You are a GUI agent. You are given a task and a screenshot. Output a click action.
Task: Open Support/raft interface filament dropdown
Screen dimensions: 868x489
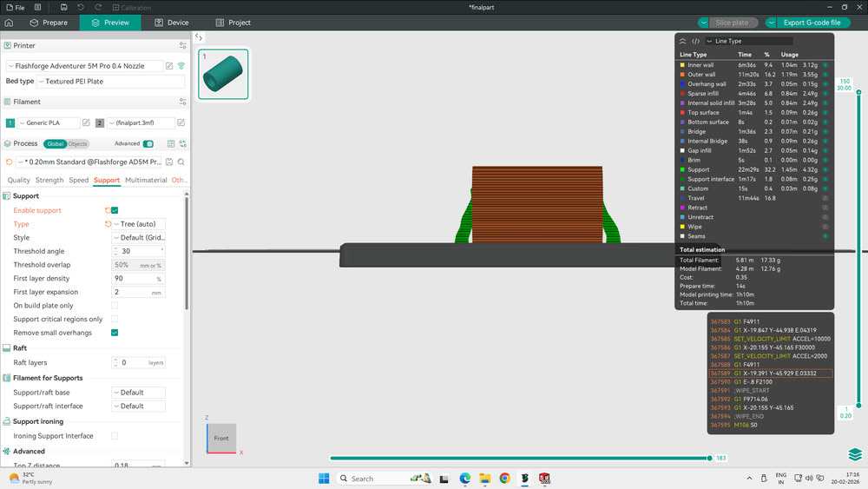coord(138,406)
